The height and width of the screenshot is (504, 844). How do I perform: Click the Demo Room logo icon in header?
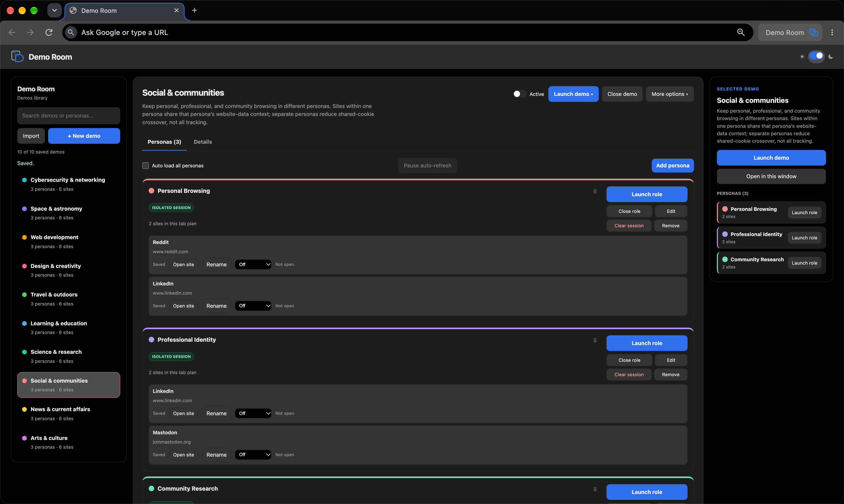[17, 56]
